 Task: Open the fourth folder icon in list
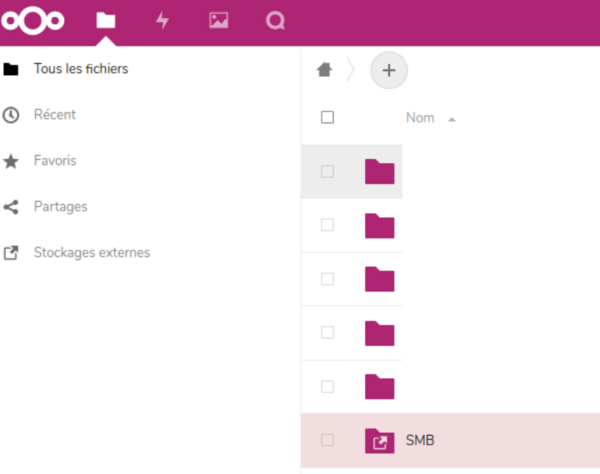point(380,333)
